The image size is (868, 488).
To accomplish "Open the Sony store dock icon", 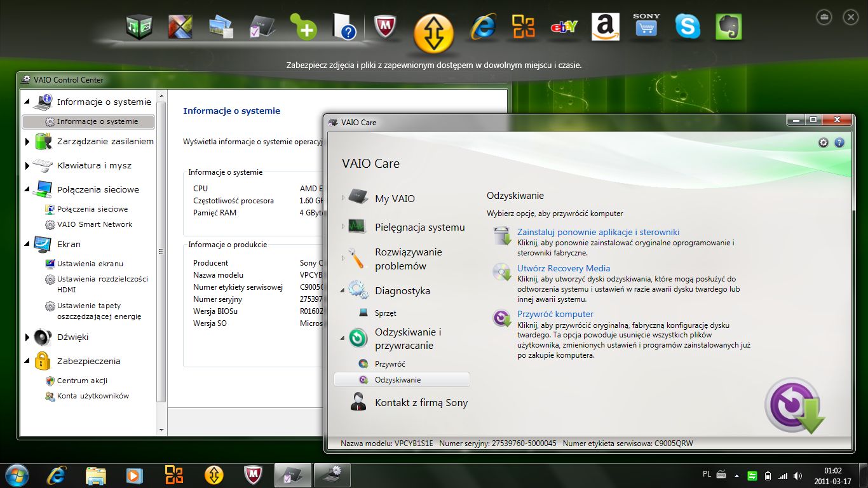I will (646, 25).
